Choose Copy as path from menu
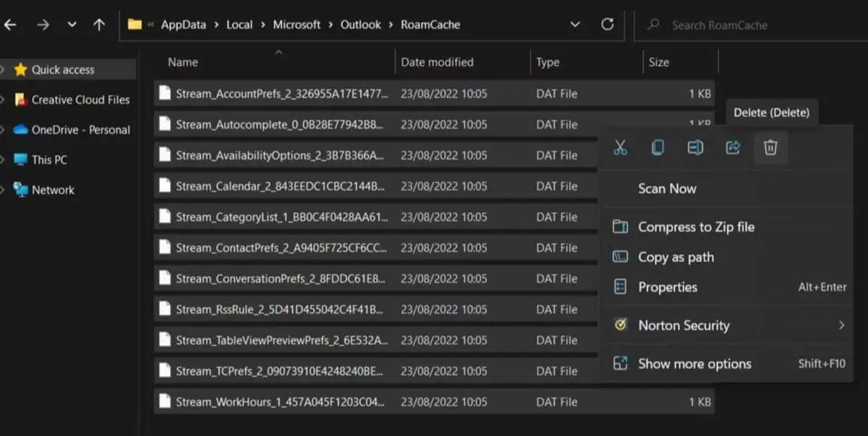Screen dimensions: 868x436 point(676,257)
